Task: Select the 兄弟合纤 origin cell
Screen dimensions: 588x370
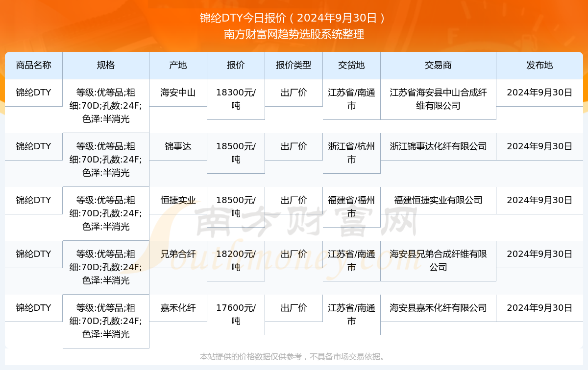Action: 178,254
